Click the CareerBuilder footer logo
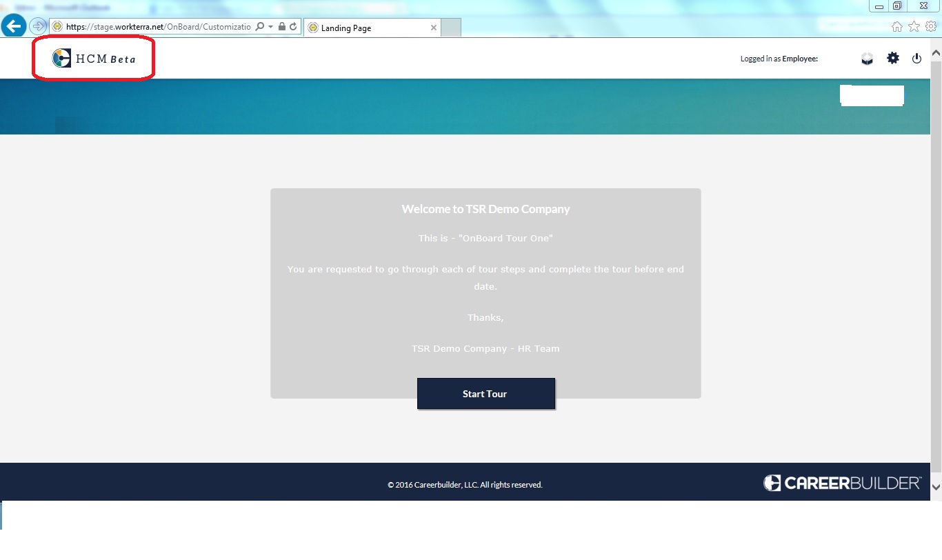Viewport: 942px width, 560px height. point(842,483)
